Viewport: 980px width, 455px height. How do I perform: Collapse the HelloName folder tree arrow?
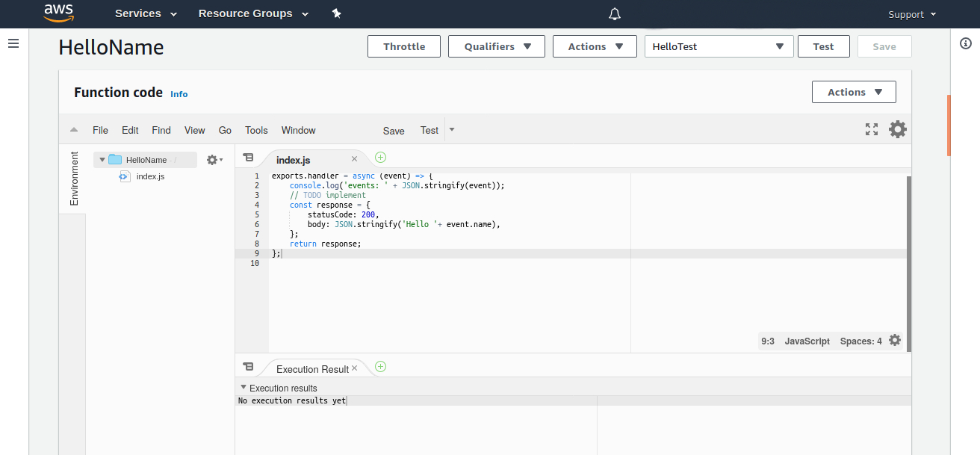(x=102, y=160)
